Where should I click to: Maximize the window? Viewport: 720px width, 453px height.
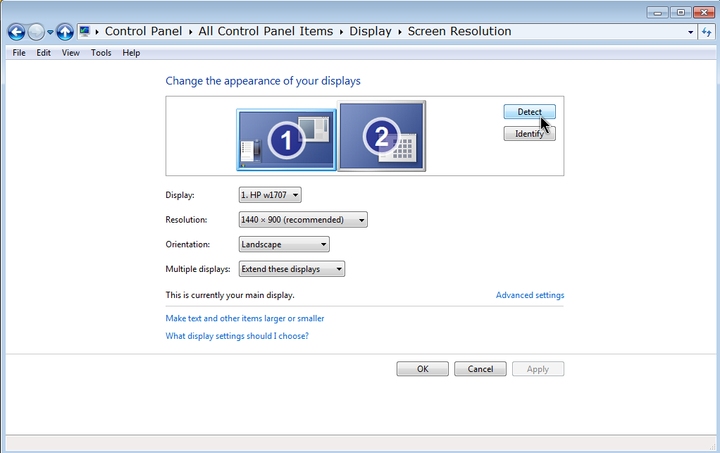[681, 12]
